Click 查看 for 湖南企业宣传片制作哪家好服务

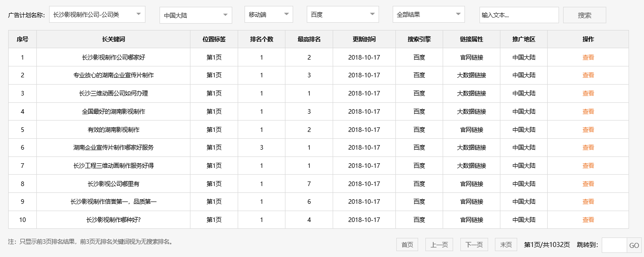click(x=588, y=147)
